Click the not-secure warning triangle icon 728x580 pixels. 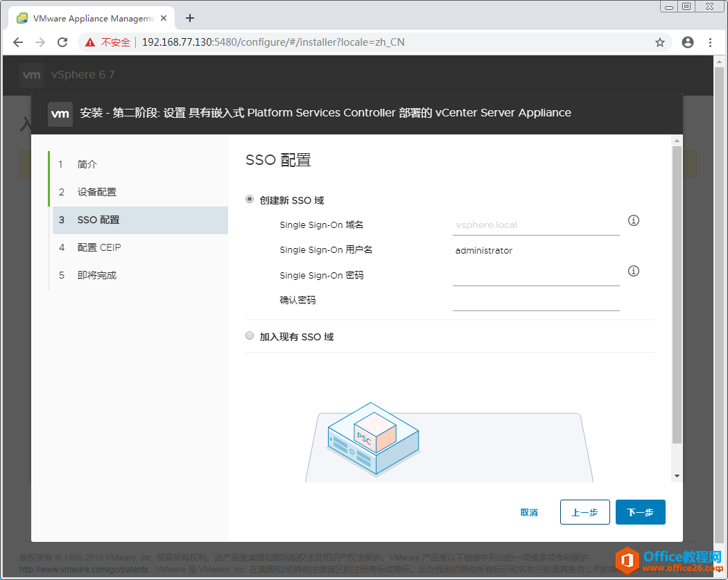[90, 42]
